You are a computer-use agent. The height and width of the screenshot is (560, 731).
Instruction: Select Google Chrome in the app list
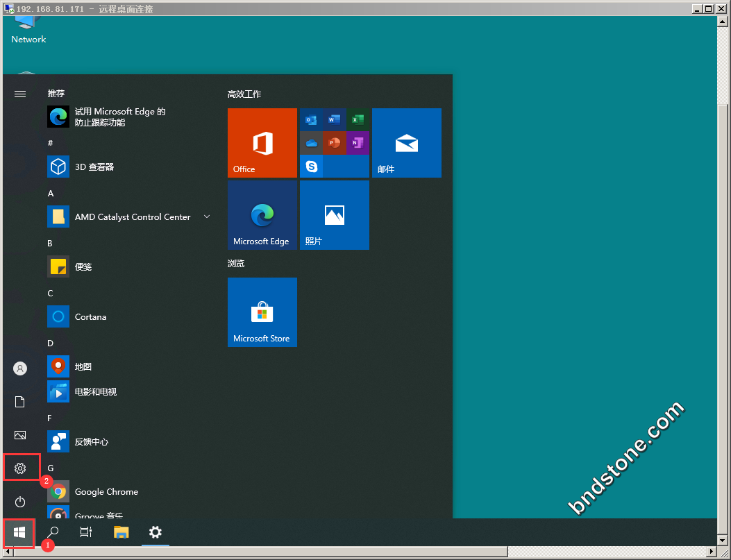(106, 492)
